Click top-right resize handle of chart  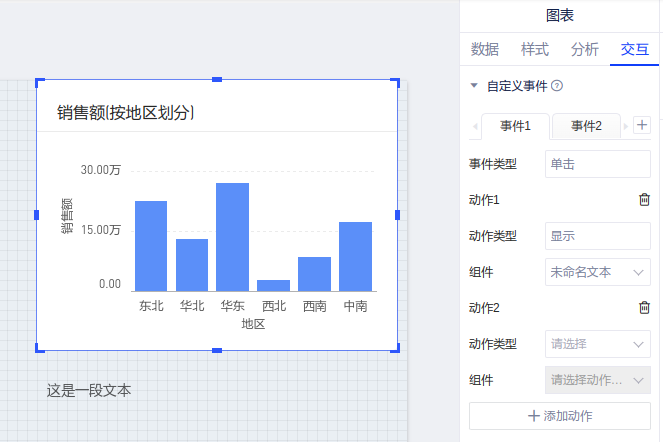click(396, 81)
